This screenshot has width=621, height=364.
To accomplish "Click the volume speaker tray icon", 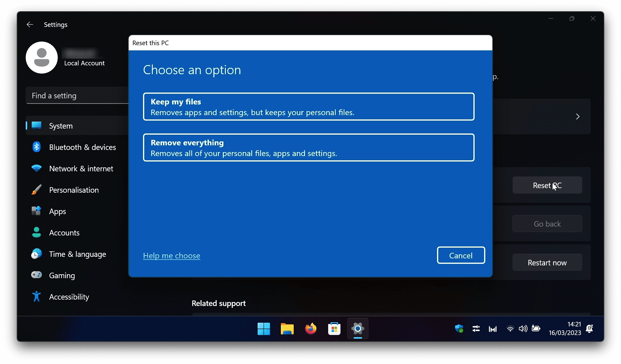I will click(x=523, y=329).
